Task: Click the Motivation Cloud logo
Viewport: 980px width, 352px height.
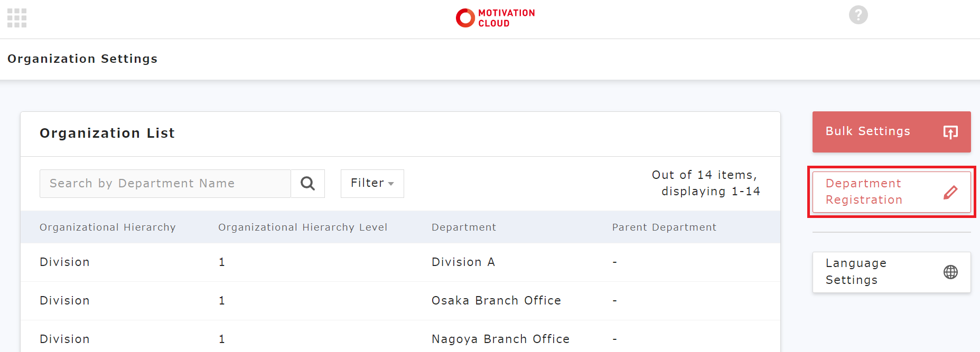Action: tap(495, 18)
